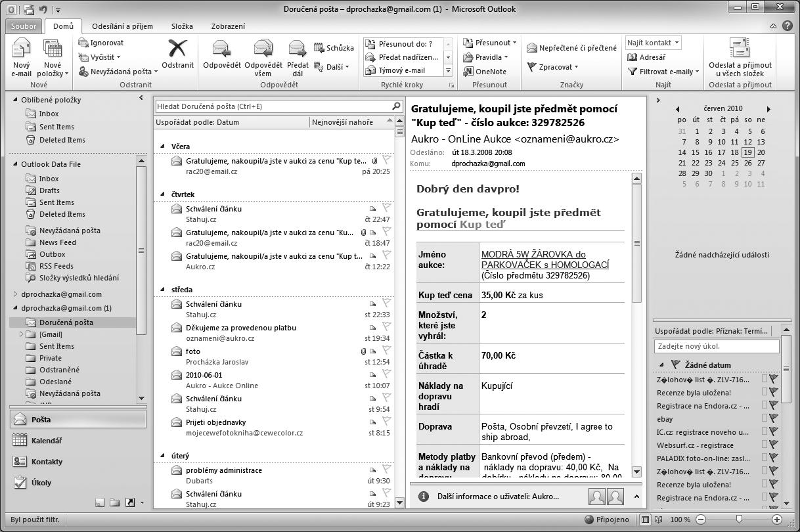Flag the 'Děkujeme za provedenou platbu' message
The height and width of the screenshot is (532, 800).
(x=387, y=328)
